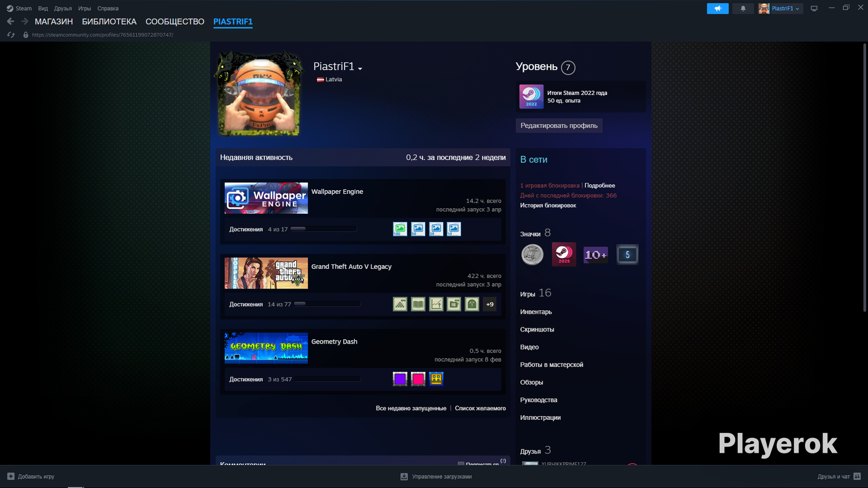This screenshot has width=868, height=488.
Task: Open the Geometry Dash game thumbnail
Action: [266, 348]
